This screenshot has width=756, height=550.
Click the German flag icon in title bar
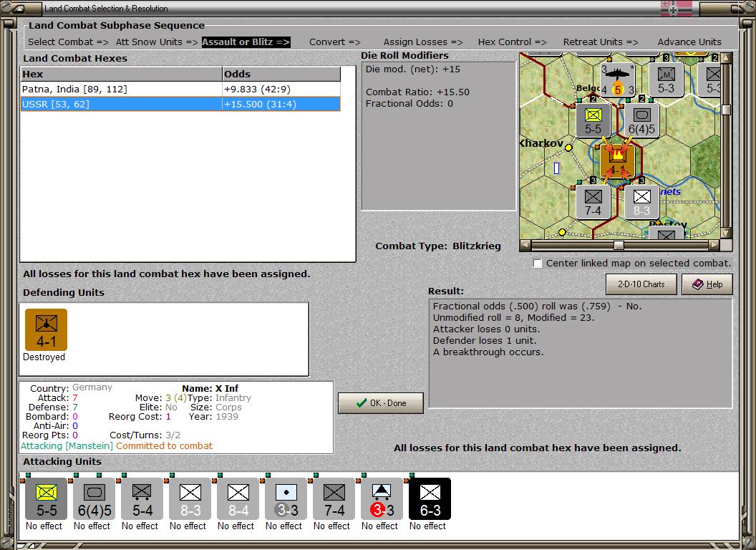pos(676,8)
